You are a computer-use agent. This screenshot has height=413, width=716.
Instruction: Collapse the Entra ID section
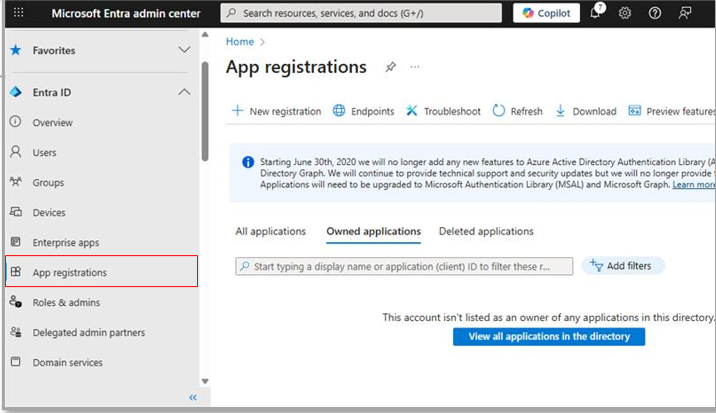184,92
